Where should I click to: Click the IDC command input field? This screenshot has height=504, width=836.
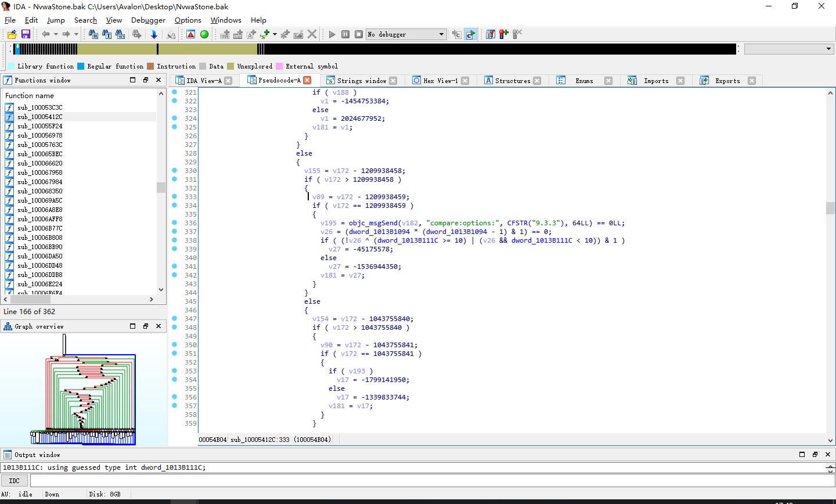(x=427, y=481)
